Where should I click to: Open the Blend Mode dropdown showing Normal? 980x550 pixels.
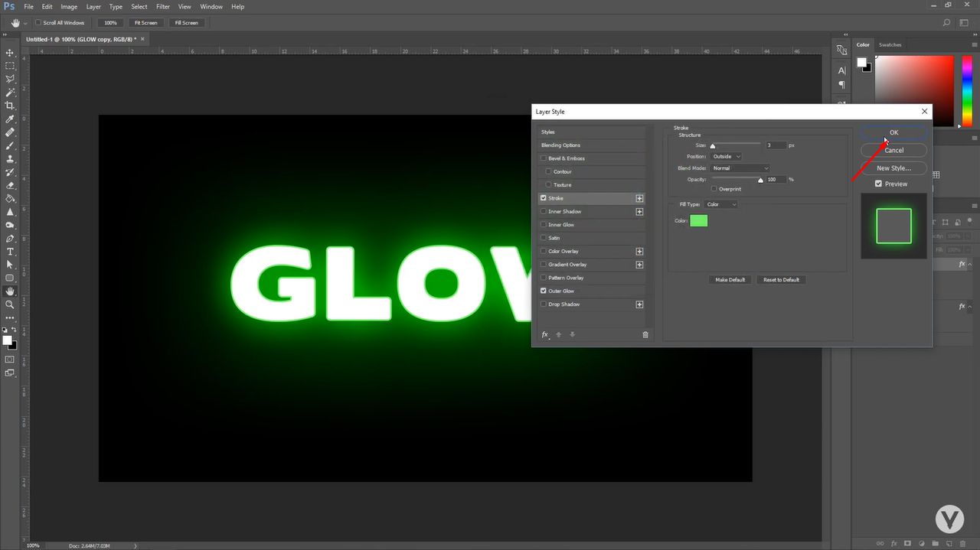[740, 168]
